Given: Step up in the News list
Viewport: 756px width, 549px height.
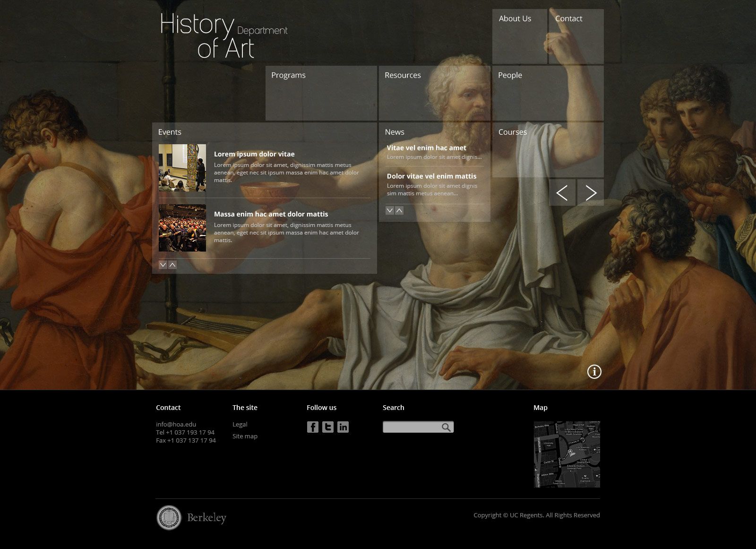Looking at the screenshot, I should pos(399,210).
